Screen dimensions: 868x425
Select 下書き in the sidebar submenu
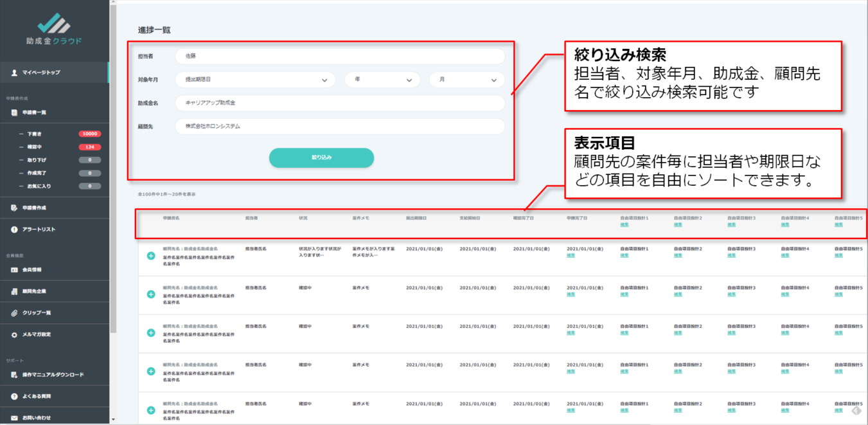click(34, 134)
